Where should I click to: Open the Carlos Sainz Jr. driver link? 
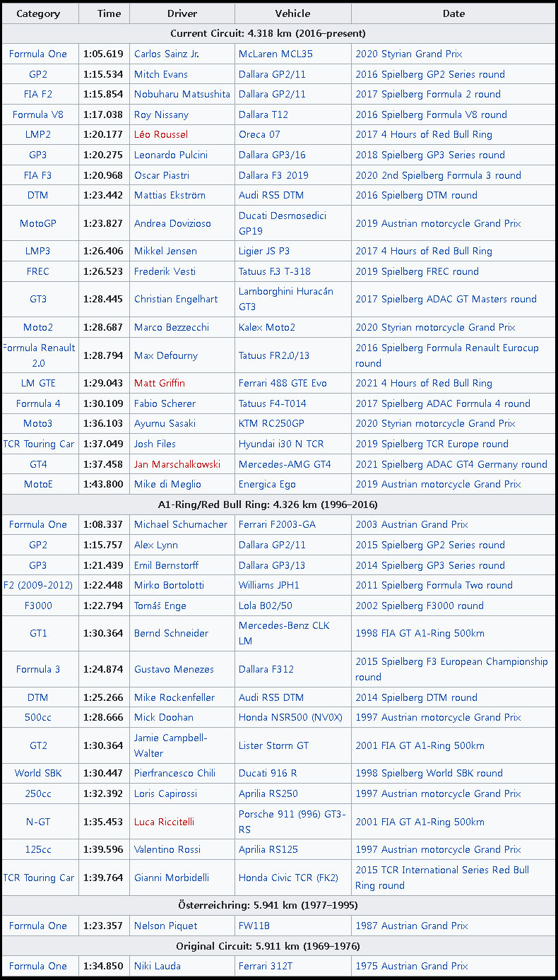click(167, 54)
